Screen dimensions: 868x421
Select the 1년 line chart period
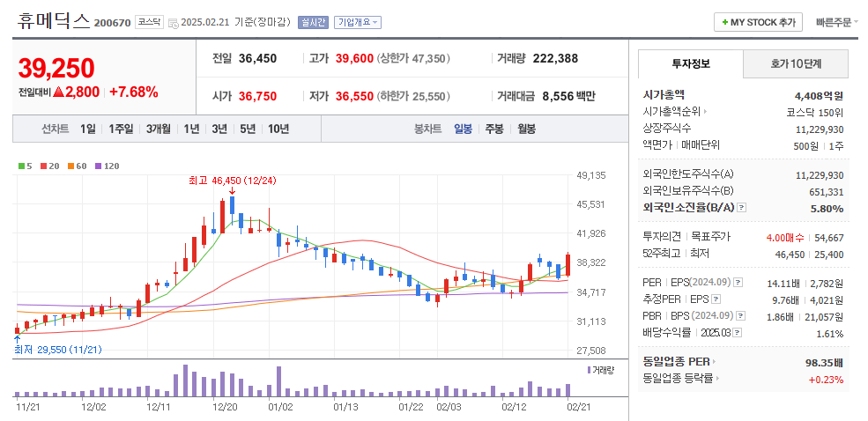[191, 129]
